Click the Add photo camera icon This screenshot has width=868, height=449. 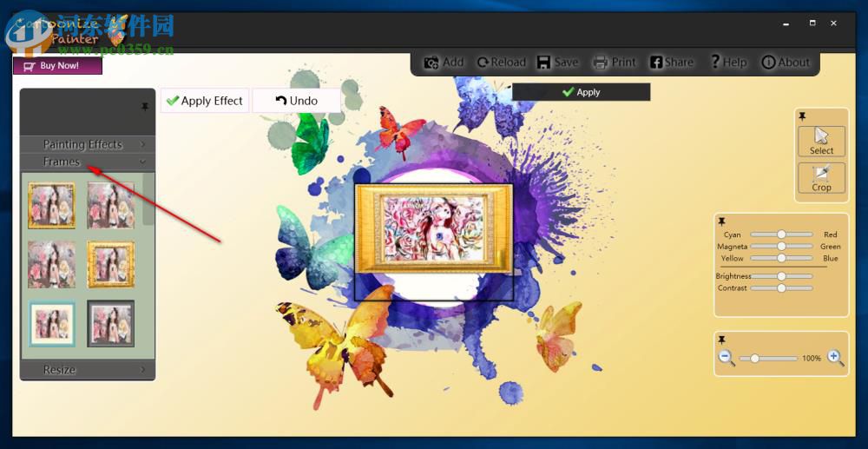pyautogui.click(x=431, y=63)
